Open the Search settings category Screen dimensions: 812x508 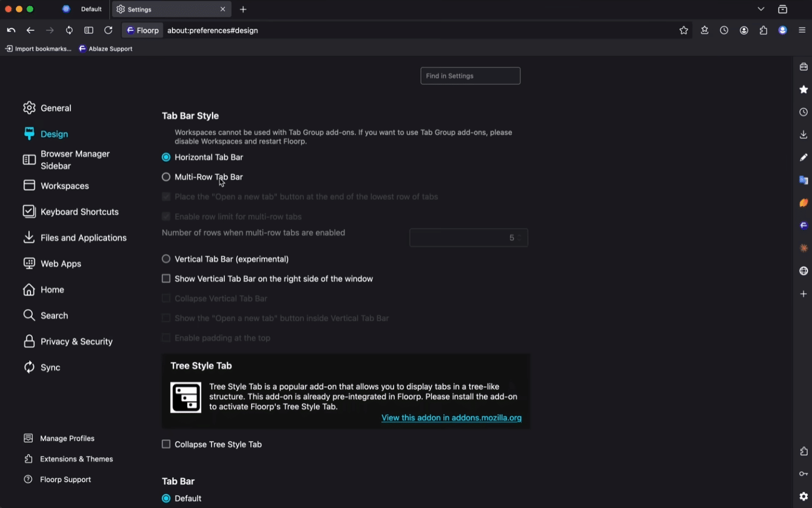pyautogui.click(x=46, y=315)
